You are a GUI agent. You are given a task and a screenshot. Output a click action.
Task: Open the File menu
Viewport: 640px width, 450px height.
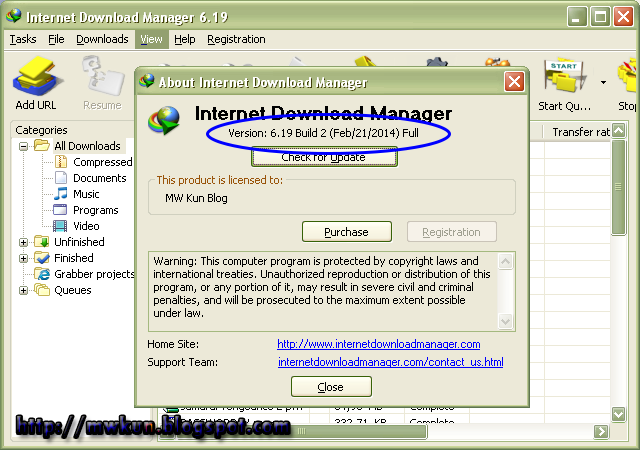coord(56,39)
